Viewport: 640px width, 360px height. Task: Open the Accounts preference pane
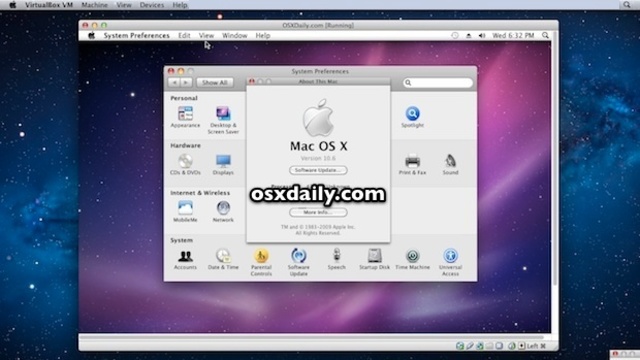click(185, 256)
